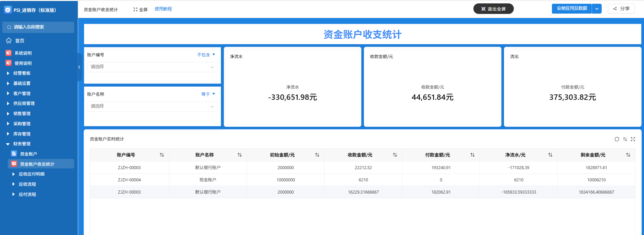644x235 pixels.
Task: Sort by 账户名称 column
Action: click(240, 155)
